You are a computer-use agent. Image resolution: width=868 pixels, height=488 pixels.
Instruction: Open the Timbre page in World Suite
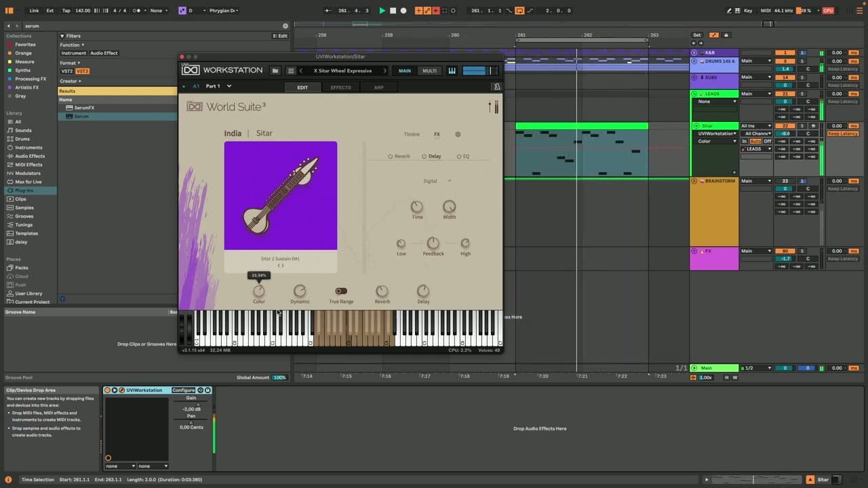click(x=412, y=134)
